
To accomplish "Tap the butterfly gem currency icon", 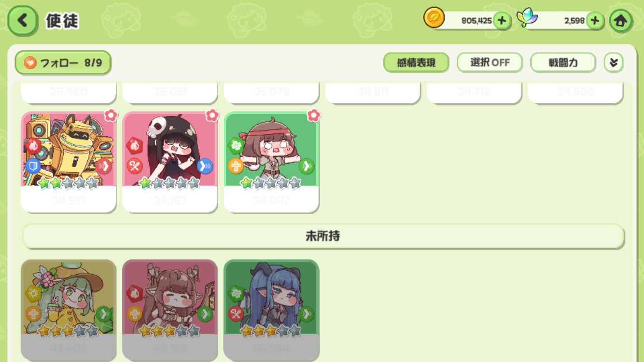I will point(527,18).
